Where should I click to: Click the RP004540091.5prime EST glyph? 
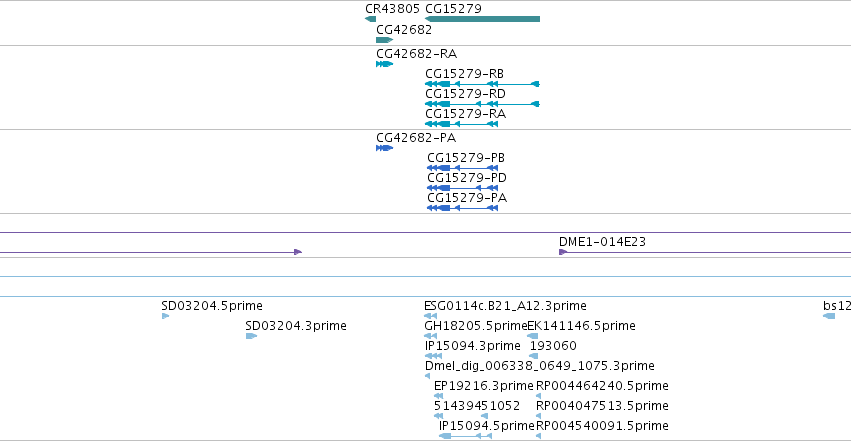pyautogui.click(x=538, y=437)
